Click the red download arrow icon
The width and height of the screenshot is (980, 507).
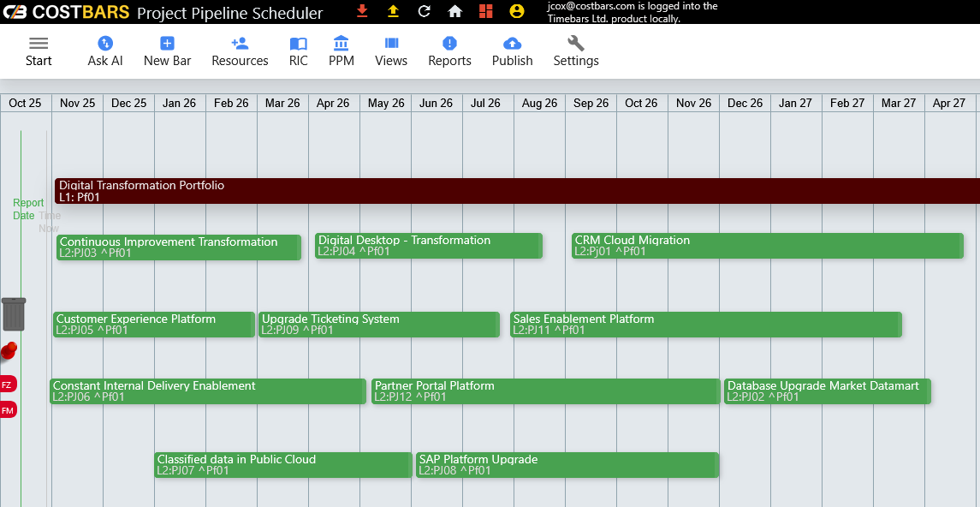[x=362, y=11]
